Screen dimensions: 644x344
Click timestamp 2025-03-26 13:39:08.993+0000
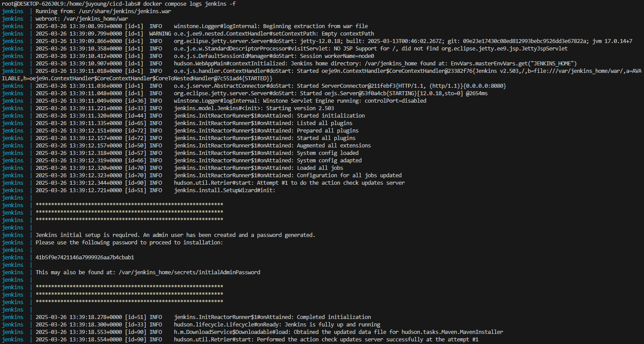click(x=79, y=26)
